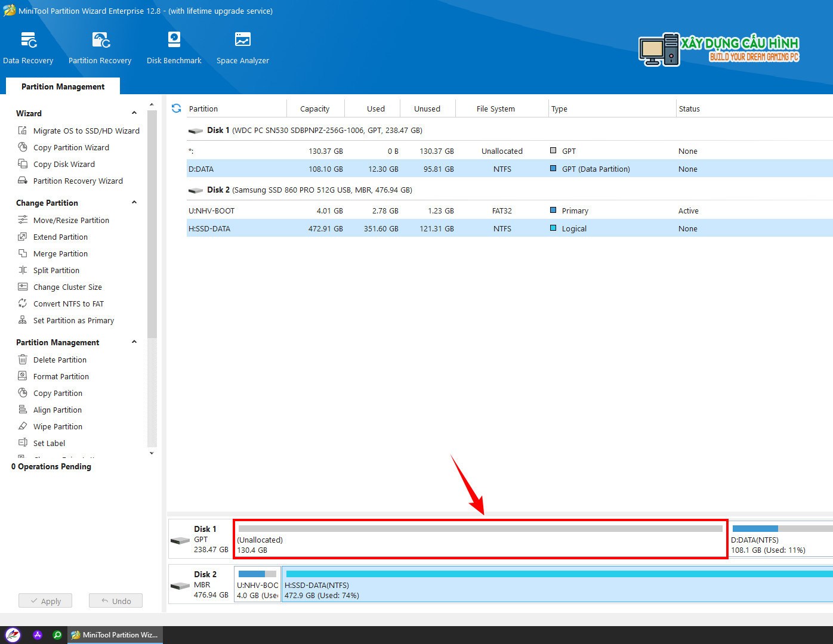Collapse the Partition Management sidebar section

(134, 342)
